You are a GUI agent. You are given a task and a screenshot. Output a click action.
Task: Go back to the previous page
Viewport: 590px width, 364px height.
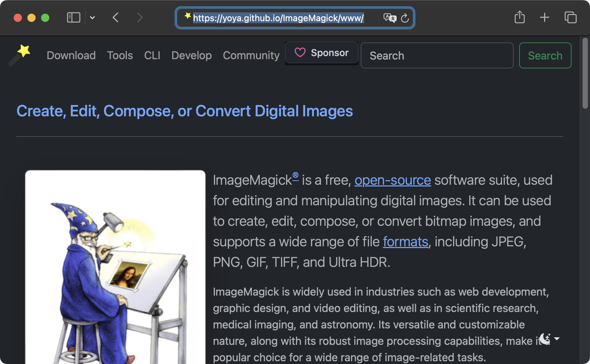click(x=116, y=17)
